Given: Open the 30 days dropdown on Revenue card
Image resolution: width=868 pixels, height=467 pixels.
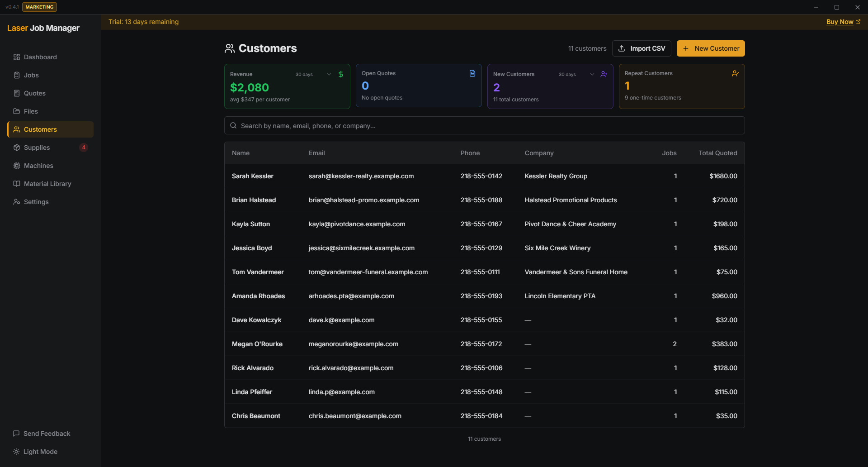Looking at the screenshot, I should click(329, 74).
